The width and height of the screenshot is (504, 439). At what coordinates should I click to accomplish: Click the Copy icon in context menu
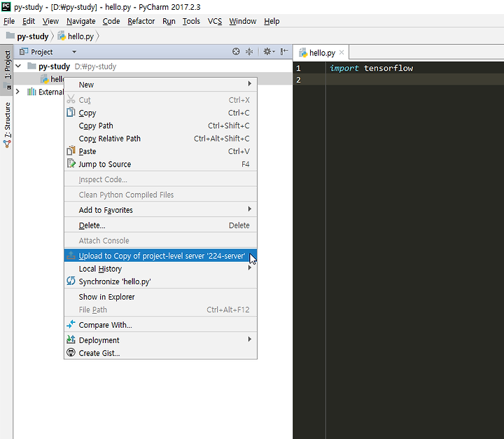pyautogui.click(x=71, y=113)
